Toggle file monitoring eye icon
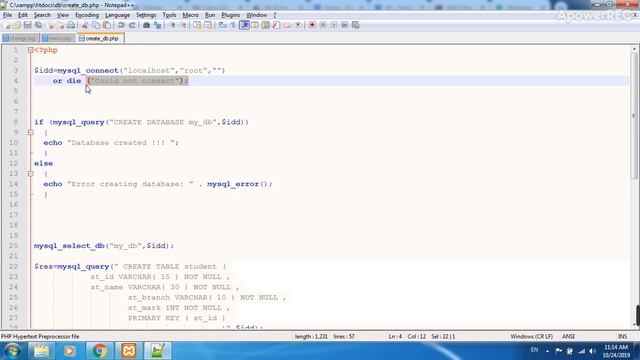 tap(298, 25)
